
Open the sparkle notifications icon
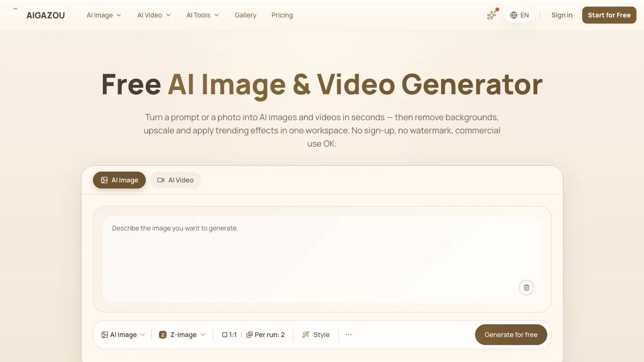pos(492,15)
